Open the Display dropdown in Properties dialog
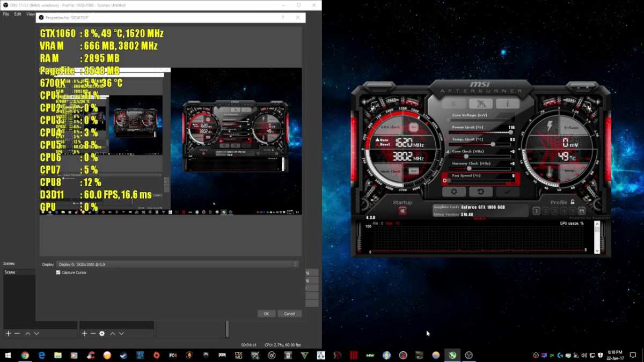The height and width of the screenshot is (362, 644). (178, 264)
